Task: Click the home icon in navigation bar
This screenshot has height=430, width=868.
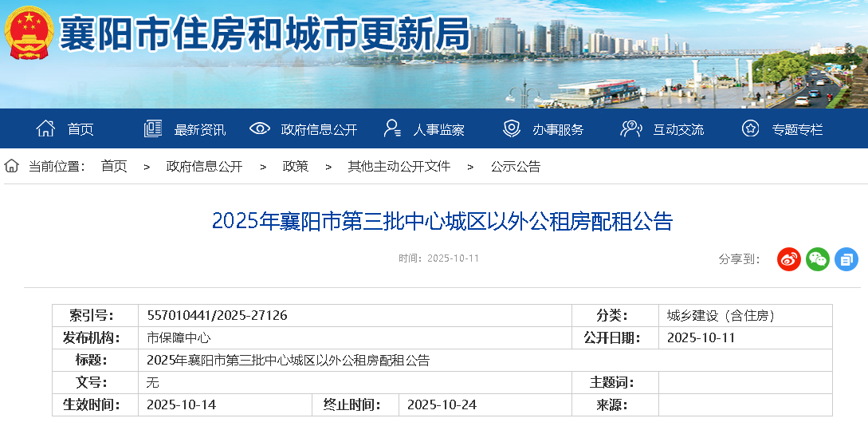Action: [46, 128]
